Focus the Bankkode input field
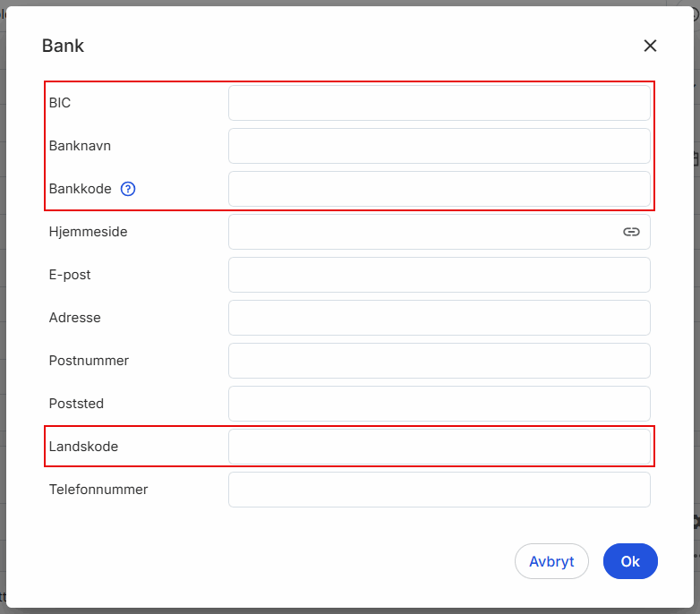 click(440, 189)
